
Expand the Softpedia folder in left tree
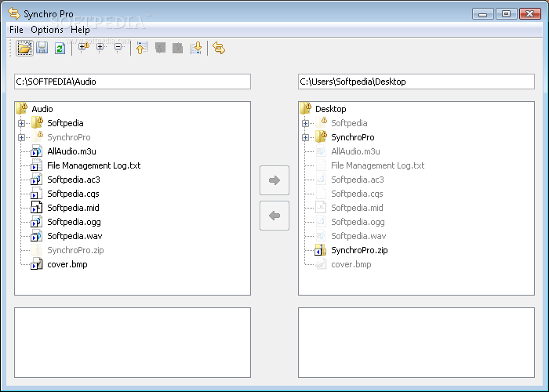coord(21,123)
